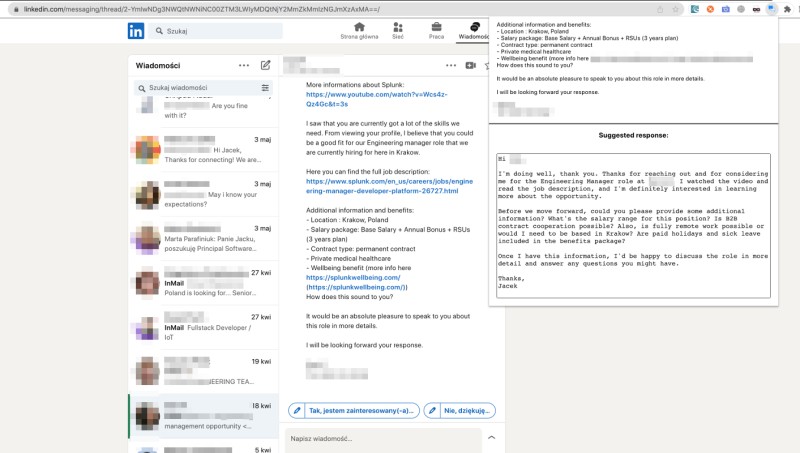
Task: Open the Sieć network tab
Action: (x=398, y=31)
